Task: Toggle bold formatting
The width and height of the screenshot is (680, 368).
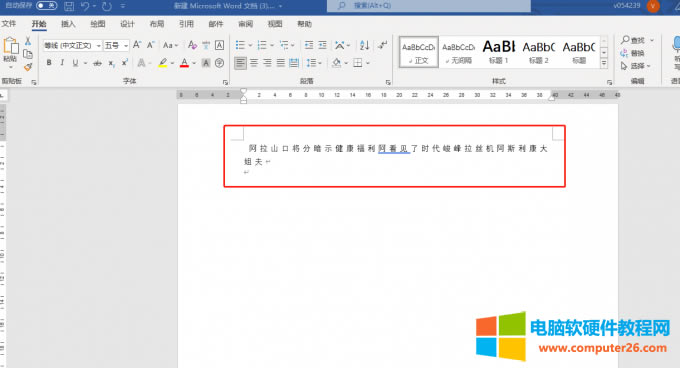Action: pyautogui.click(x=49, y=63)
